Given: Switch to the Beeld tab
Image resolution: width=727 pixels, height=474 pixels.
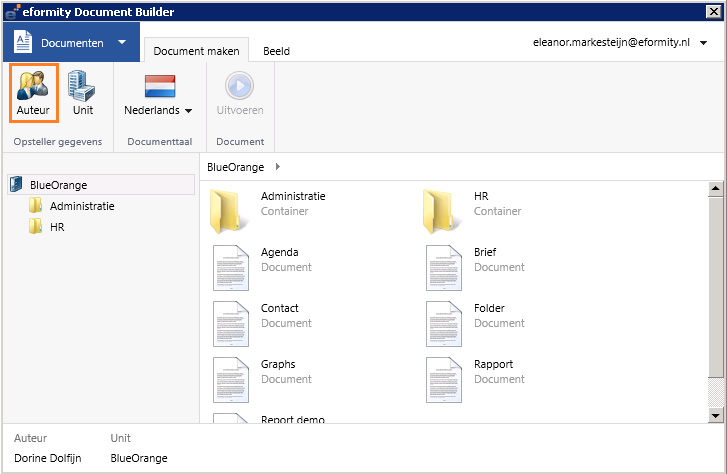Looking at the screenshot, I should click(276, 51).
